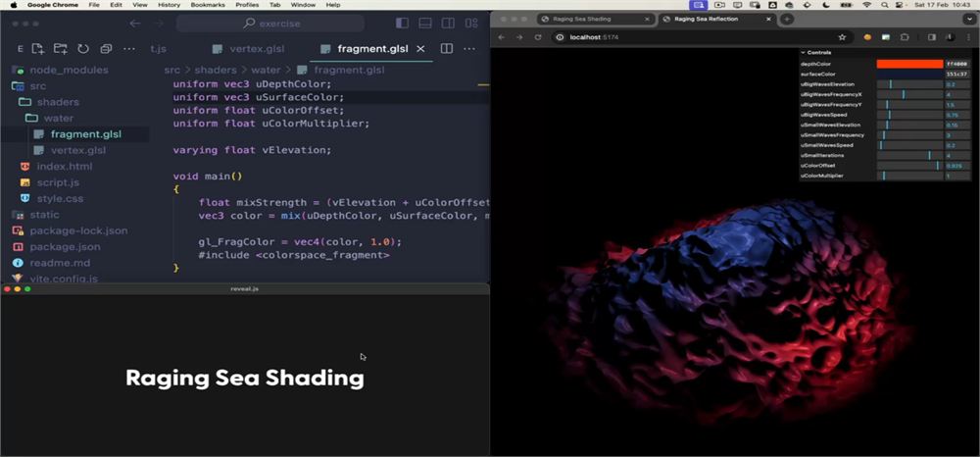The width and height of the screenshot is (980, 457).
Task: Expand the static folder
Action: tap(44, 215)
